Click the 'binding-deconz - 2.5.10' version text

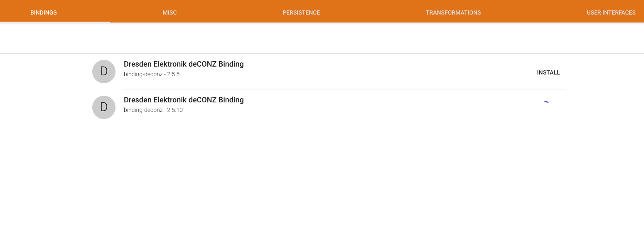pyautogui.click(x=153, y=110)
